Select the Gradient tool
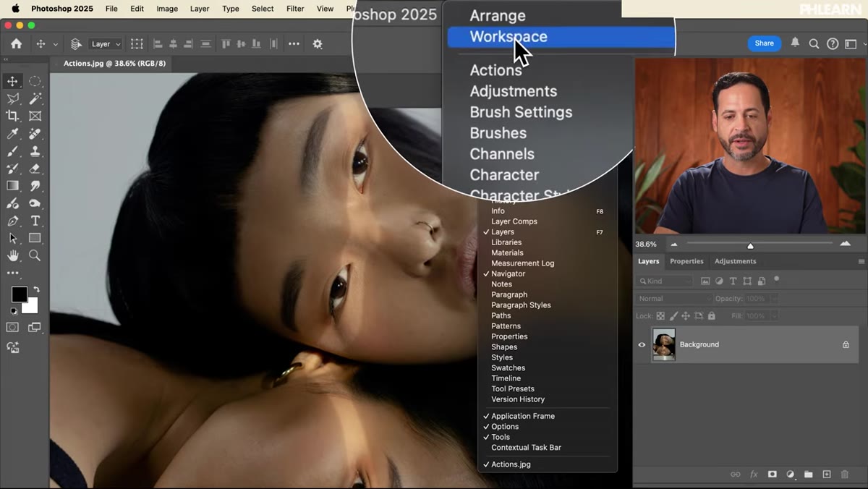 coord(12,186)
